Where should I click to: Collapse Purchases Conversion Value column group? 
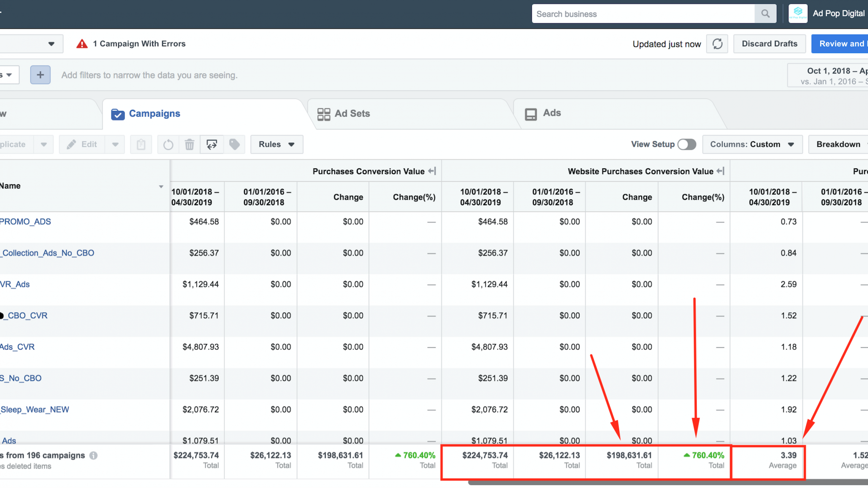point(432,171)
